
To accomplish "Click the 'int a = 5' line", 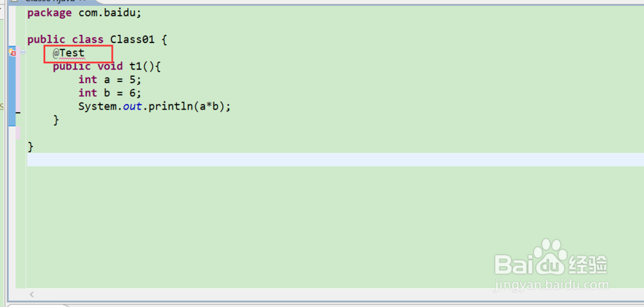I will 109,79.
